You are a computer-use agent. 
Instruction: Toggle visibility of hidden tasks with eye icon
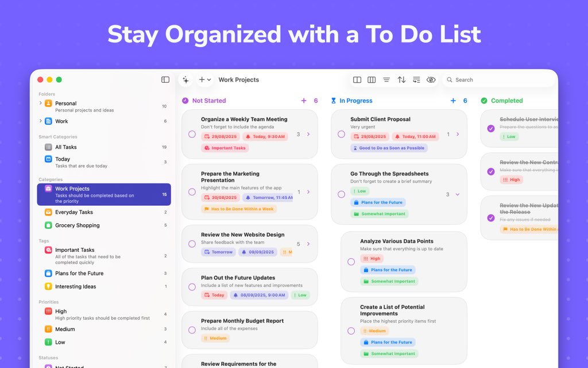(431, 80)
